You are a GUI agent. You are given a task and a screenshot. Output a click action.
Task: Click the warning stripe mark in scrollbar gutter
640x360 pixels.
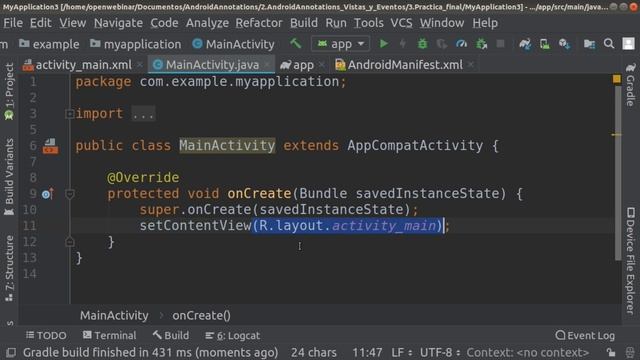pyautogui.click(x=616, y=134)
